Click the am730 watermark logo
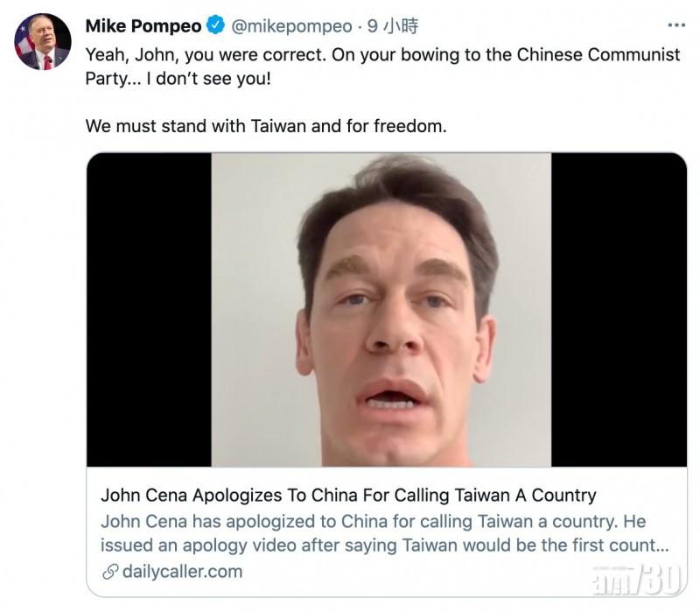 (x=638, y=580)
